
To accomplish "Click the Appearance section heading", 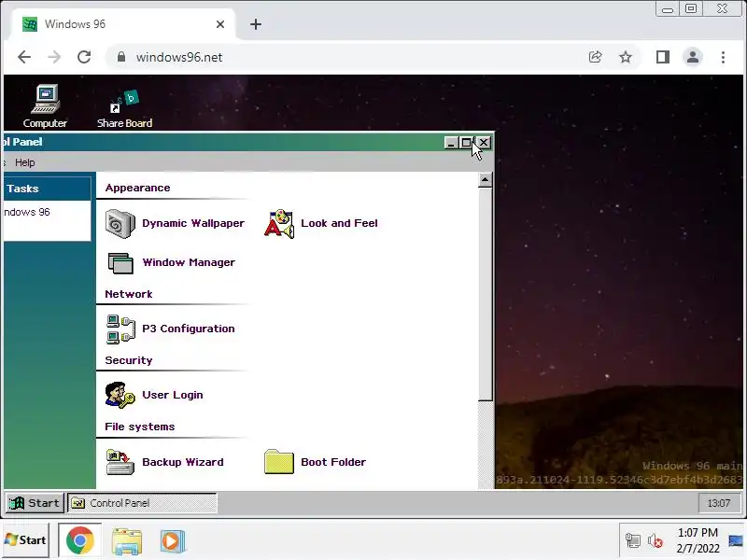I will (x=137, y=188).
